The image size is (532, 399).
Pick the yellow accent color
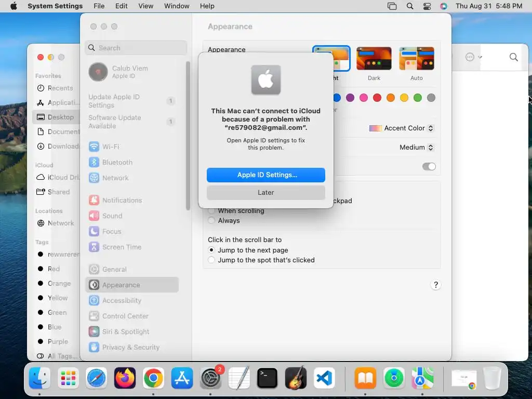pyautogui.click(x=404, y=98)
